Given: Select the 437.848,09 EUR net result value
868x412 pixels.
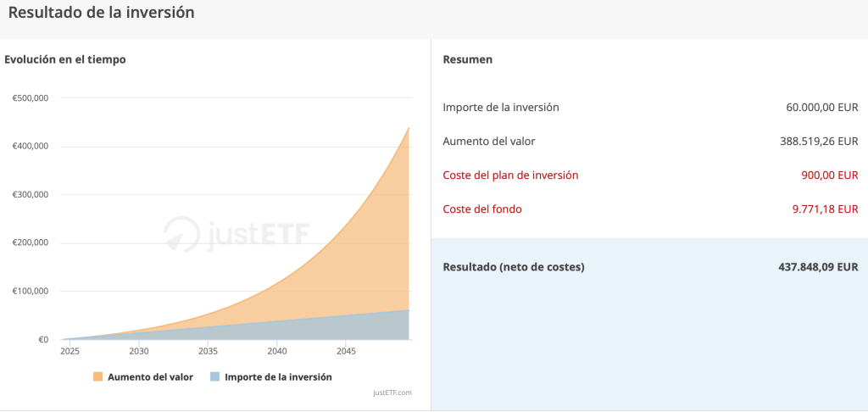Looking at the screenshot, I should pos(818,267).
